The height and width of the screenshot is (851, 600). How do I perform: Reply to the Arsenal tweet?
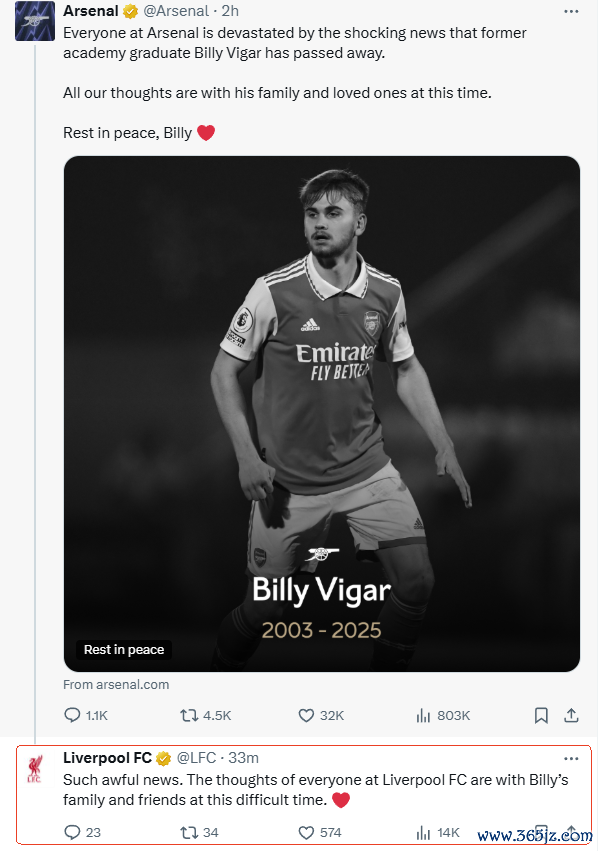point(72,715)
